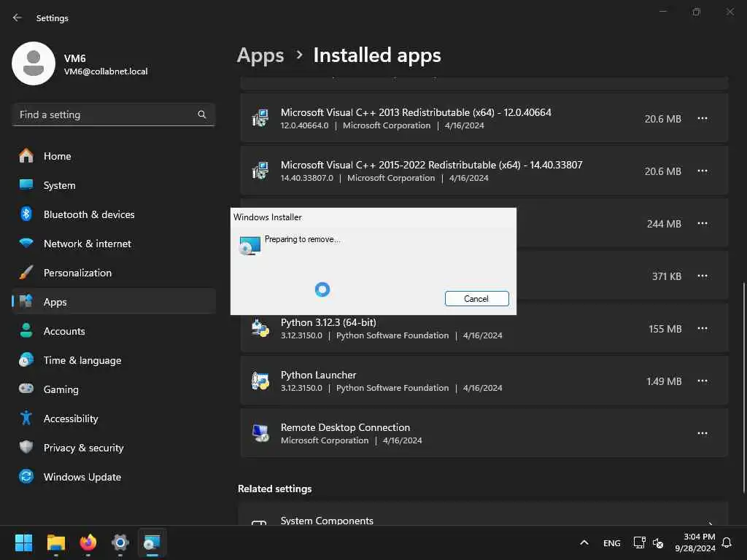Click Windows Installer taskbar icon
The image size is (747, 560).
(152, 542)
